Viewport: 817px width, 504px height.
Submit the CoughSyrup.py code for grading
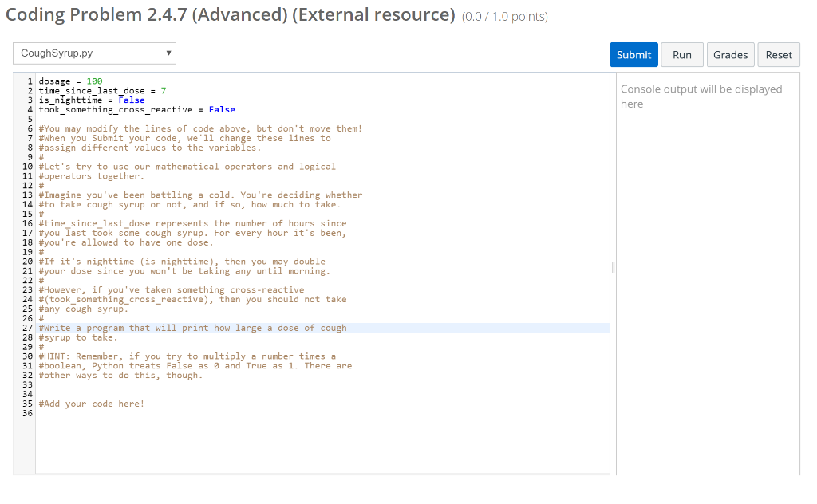pyautogui.click(x=633, y=54)
